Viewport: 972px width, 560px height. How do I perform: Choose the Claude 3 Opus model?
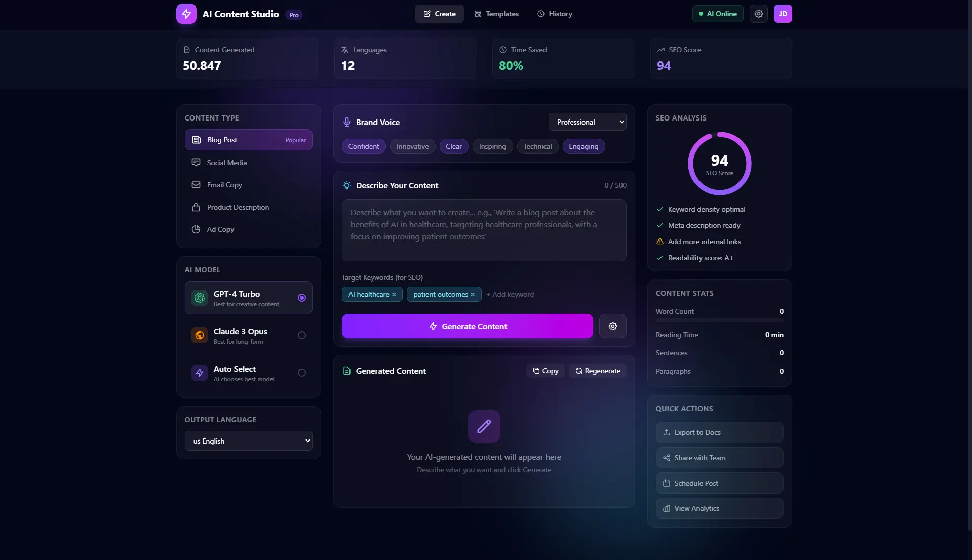tap(301, 335)
